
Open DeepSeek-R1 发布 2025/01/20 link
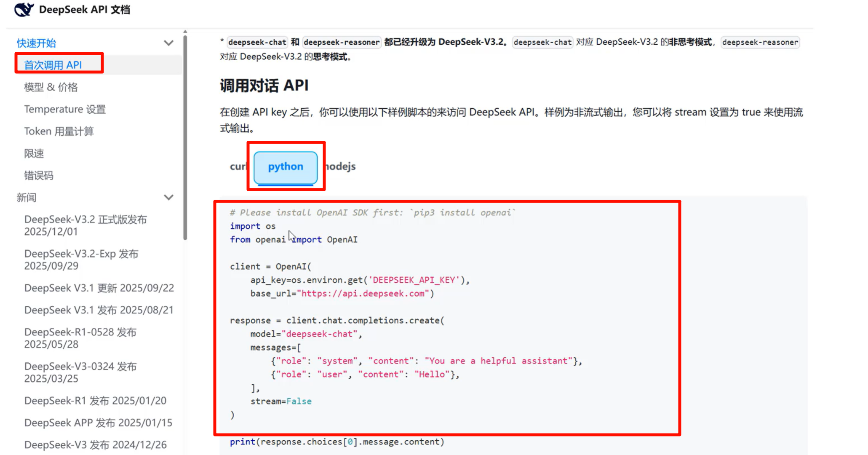pos(95,400)
